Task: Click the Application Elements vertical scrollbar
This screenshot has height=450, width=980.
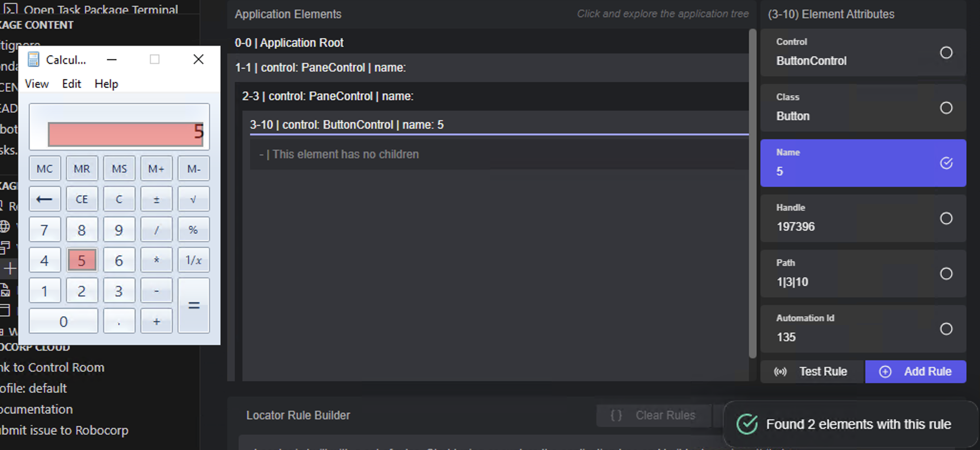Action: click(752, 193)
